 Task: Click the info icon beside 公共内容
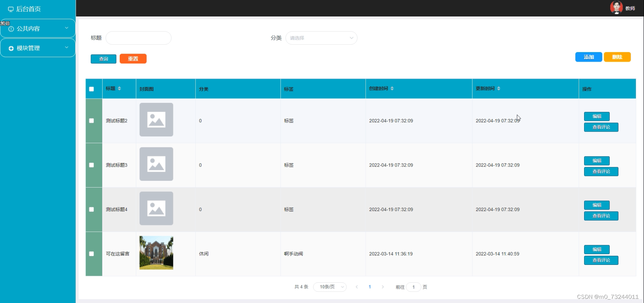coord(11,29)
